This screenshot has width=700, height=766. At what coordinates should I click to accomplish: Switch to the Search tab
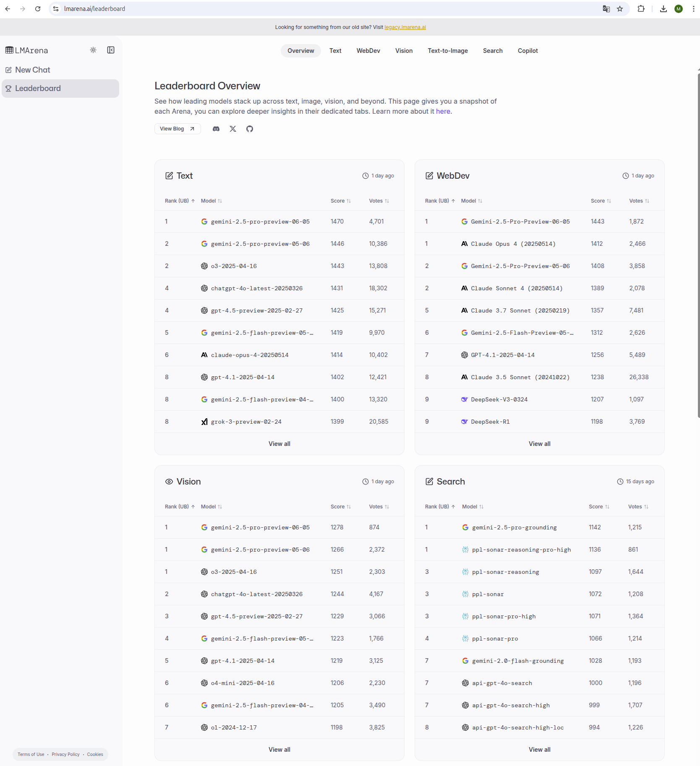[x=493, y=51]
